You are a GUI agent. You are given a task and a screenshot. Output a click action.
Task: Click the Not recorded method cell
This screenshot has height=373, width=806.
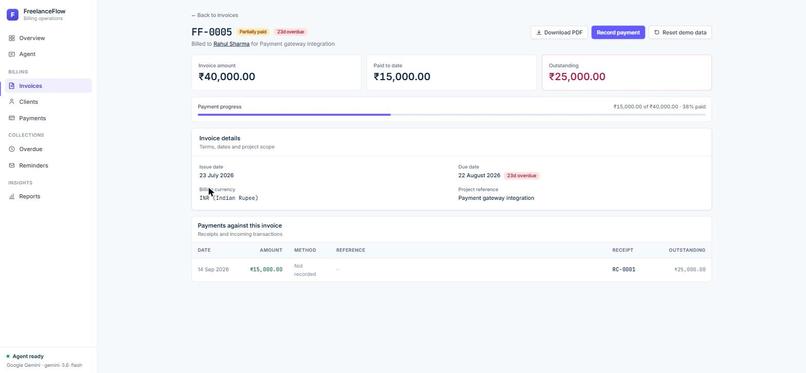[305, 270]
